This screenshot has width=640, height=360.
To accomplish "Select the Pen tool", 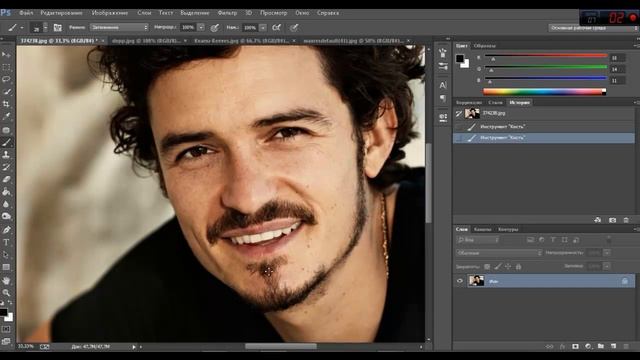I will click(x=6, y=230).
